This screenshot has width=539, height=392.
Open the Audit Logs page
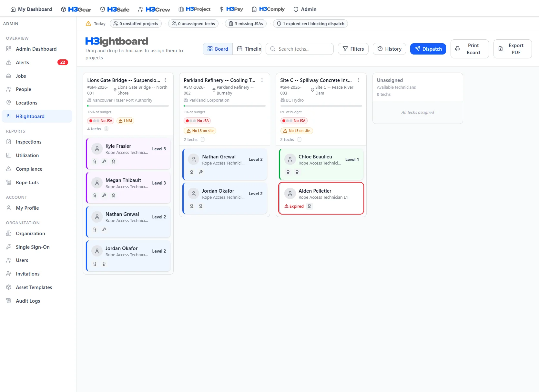[37, 301]
